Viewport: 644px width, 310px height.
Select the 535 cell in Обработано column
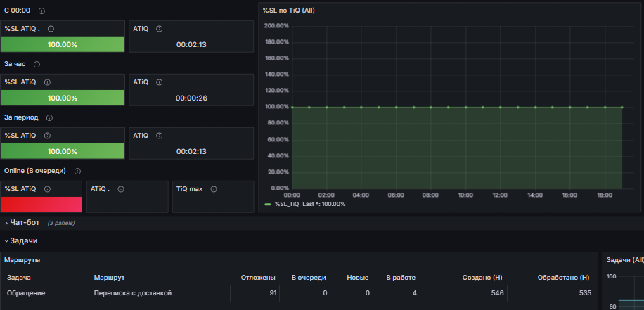pyautogui.click(x=550, y=293)
